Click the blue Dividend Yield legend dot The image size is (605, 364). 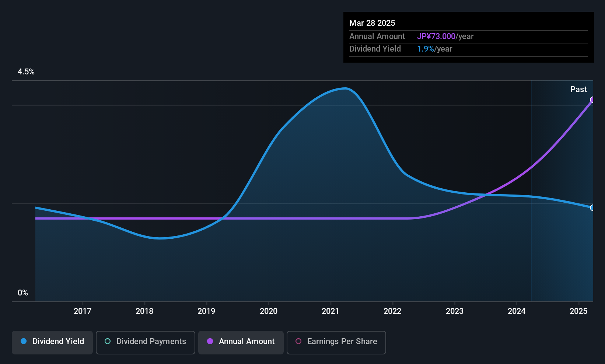pos(24,341)
